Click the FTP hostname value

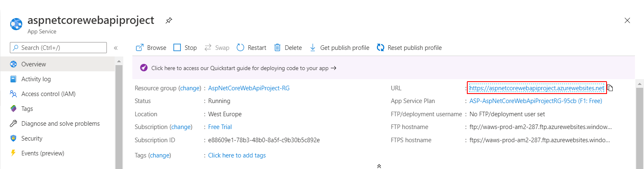pos(541,127)
